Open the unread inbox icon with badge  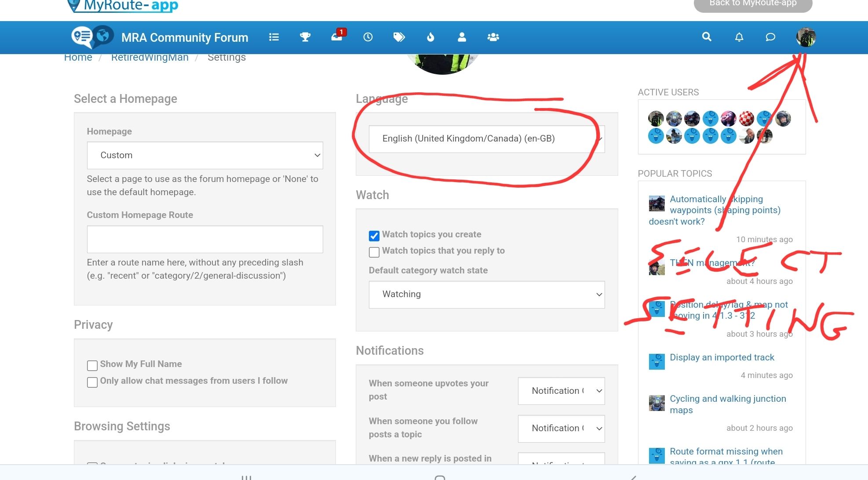(337, 36)
